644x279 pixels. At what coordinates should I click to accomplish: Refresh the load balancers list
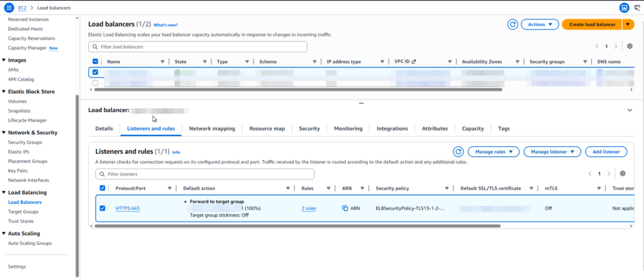point(512,25)
